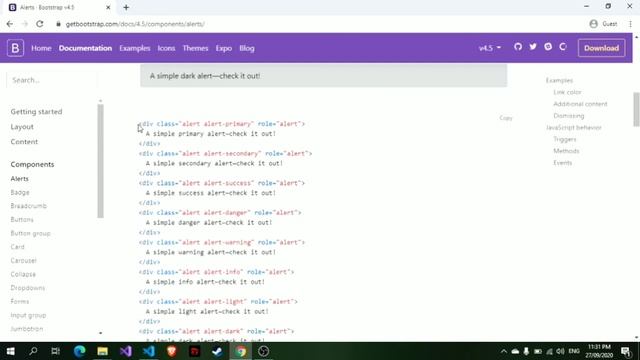Image resolution: width=640 pixels, height=360 pixels.
Task: Open taskbar search icon
Action: [33, 351]
